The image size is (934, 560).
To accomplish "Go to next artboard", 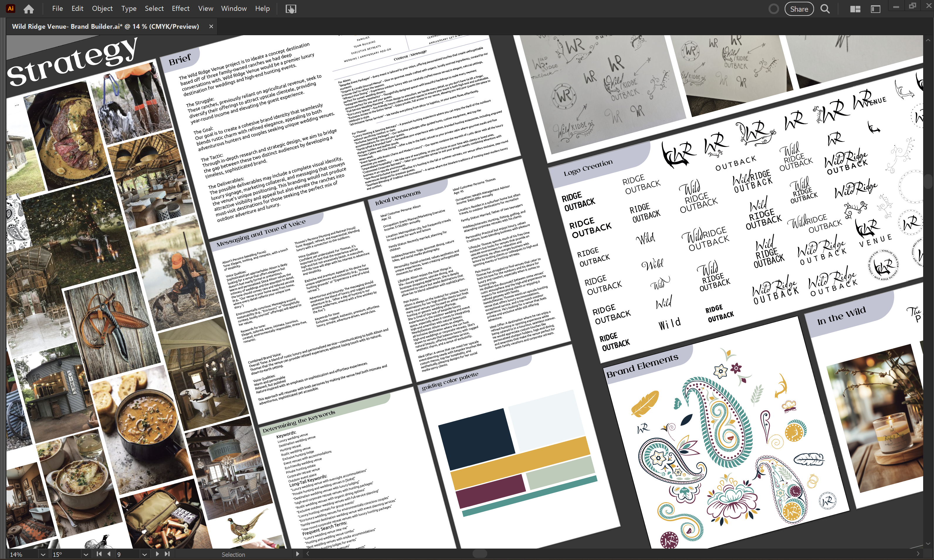I will (x=157, y=554).
